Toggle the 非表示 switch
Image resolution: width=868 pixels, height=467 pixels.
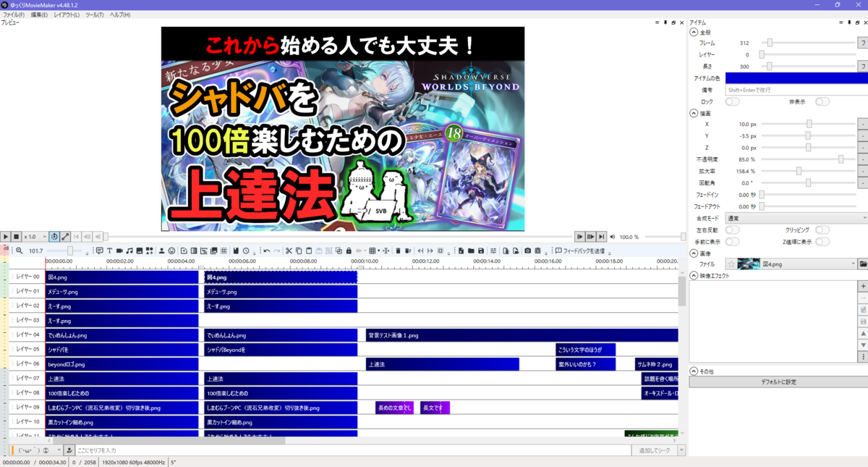[x=822, y=102]
